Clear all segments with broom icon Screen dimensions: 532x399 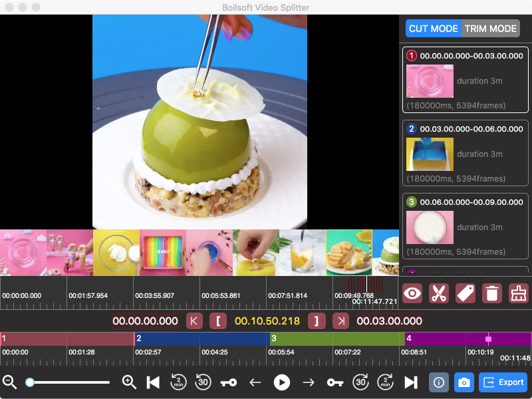[x=519, y=293]
